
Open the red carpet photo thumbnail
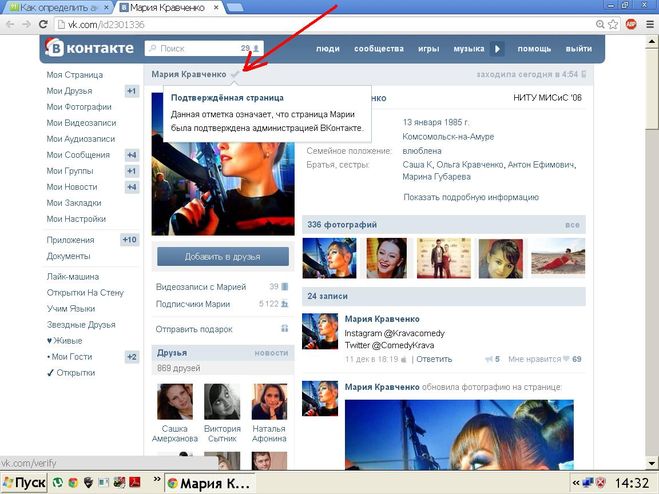pyautogui.click(x=444, y=258)
